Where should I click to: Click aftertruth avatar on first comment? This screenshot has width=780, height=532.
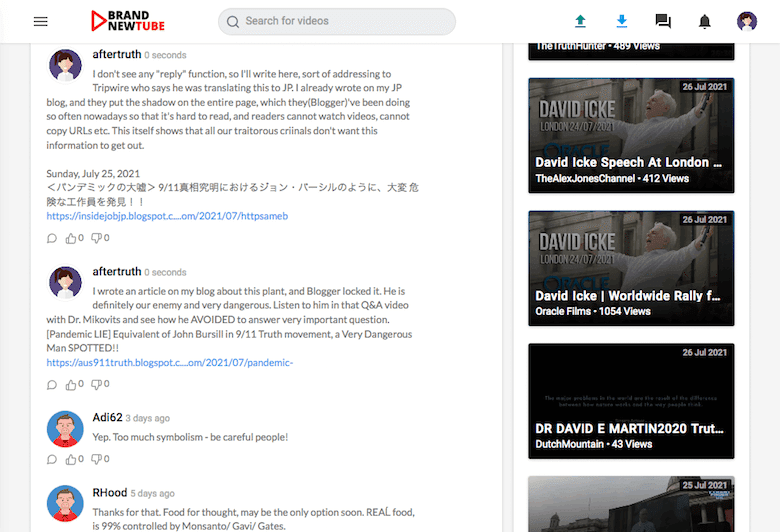click(65, 65)
